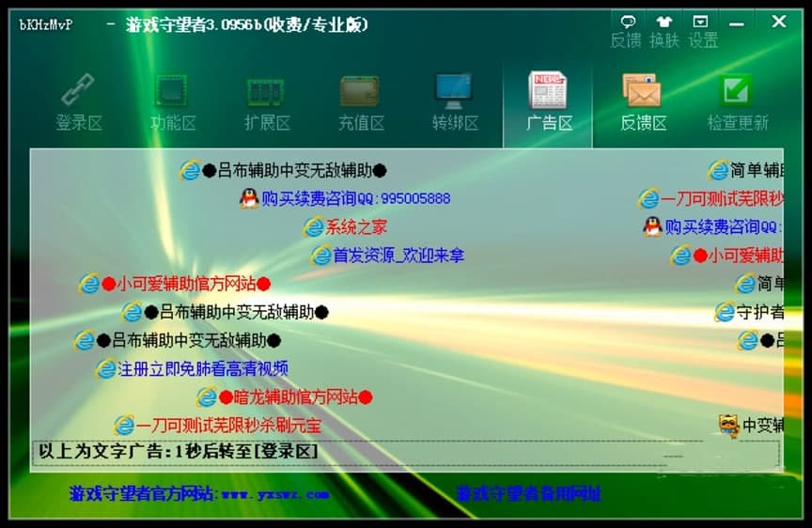Viewport: 812px width, 528px height.
Task: Click the red 暗龙辅助官方网站 link
Action: click(x=295, y=397)
